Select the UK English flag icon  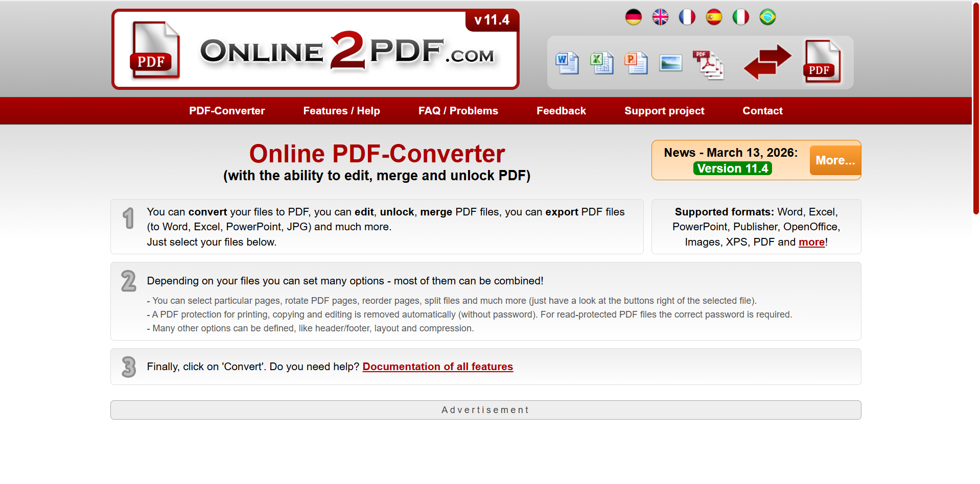click(x=660, y=17)
